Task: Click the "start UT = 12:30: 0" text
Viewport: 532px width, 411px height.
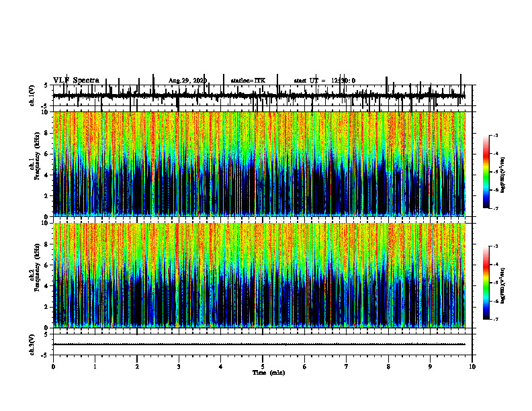Action: point(324,81)
